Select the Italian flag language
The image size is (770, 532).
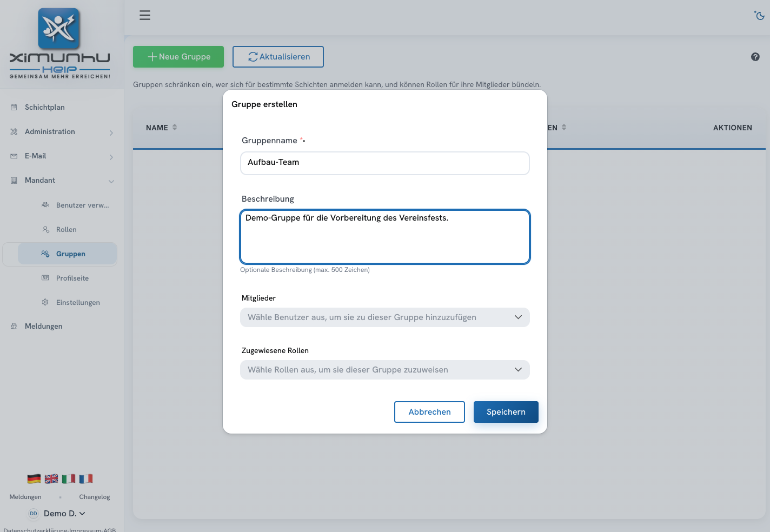point(69,478)
